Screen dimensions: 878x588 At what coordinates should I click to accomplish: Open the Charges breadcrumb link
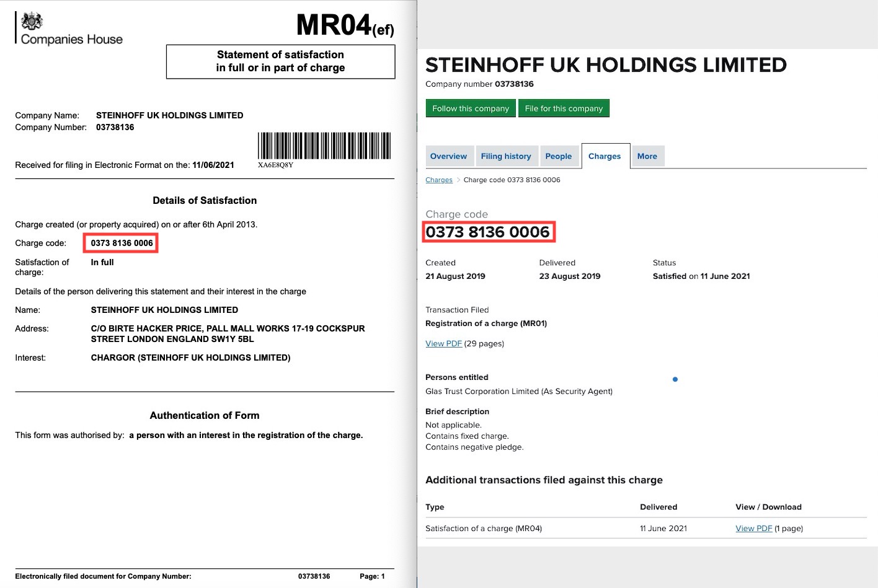coord(438,180)
